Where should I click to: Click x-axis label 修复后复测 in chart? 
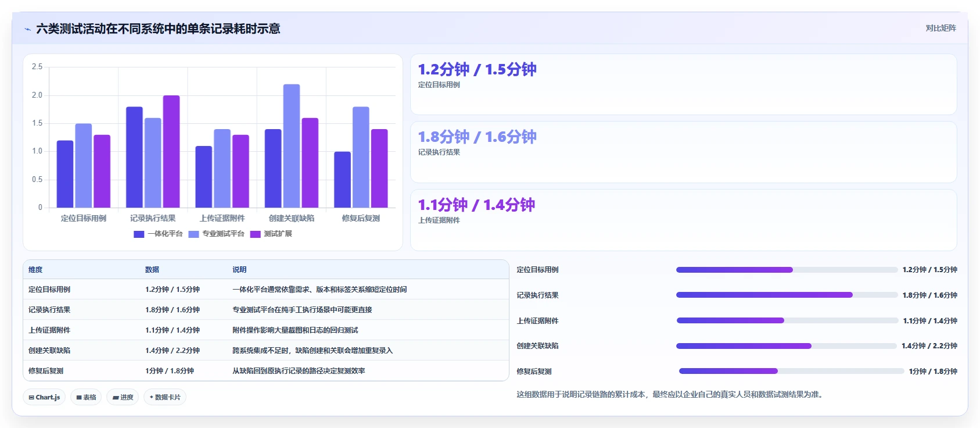(361, 218)
